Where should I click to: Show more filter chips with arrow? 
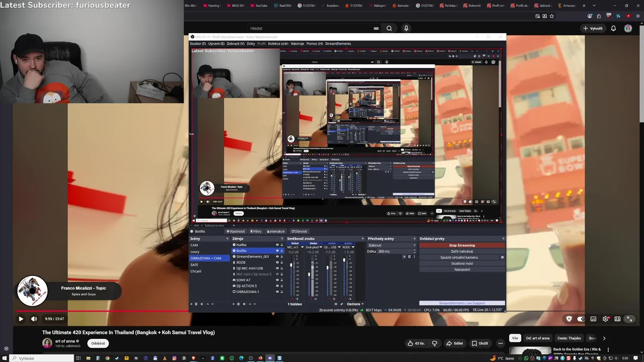tap(604, 338)
